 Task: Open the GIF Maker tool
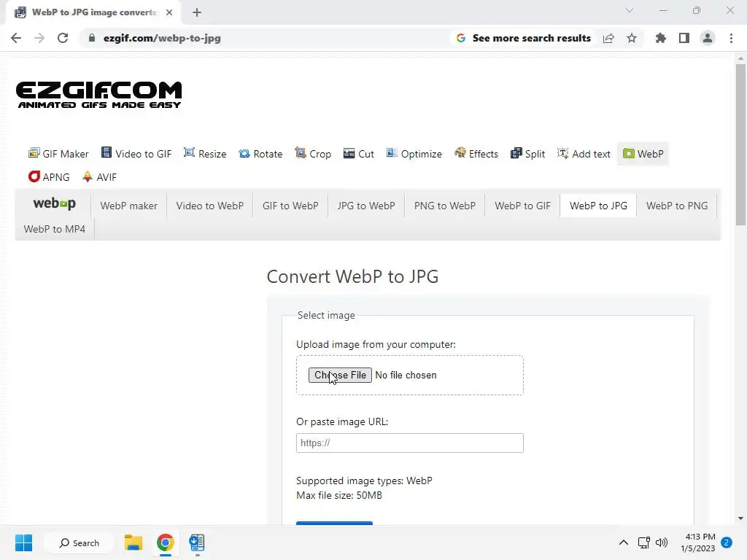tap(58, 154)
